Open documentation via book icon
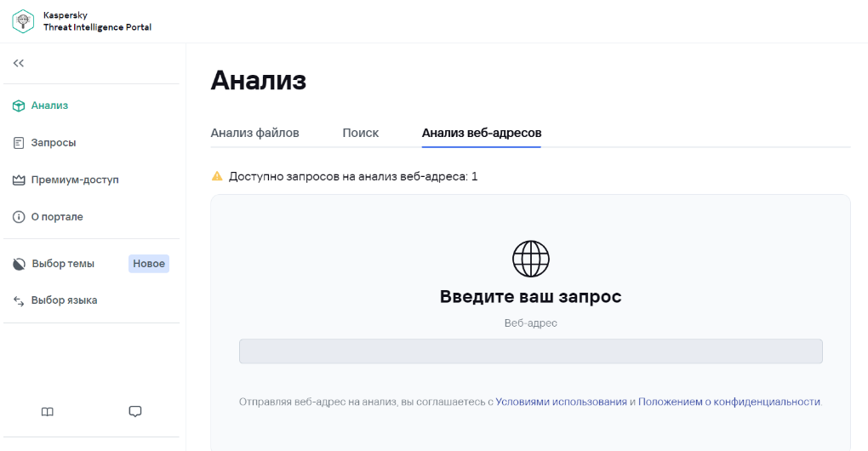The height and width of the screenshot is (451, 868). (x=48, y=412)
